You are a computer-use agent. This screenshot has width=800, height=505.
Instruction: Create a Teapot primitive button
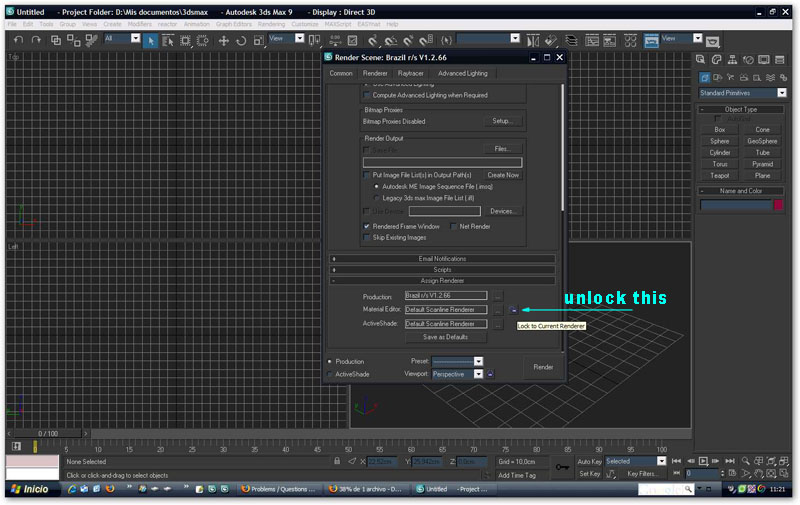tap(719, 175)
